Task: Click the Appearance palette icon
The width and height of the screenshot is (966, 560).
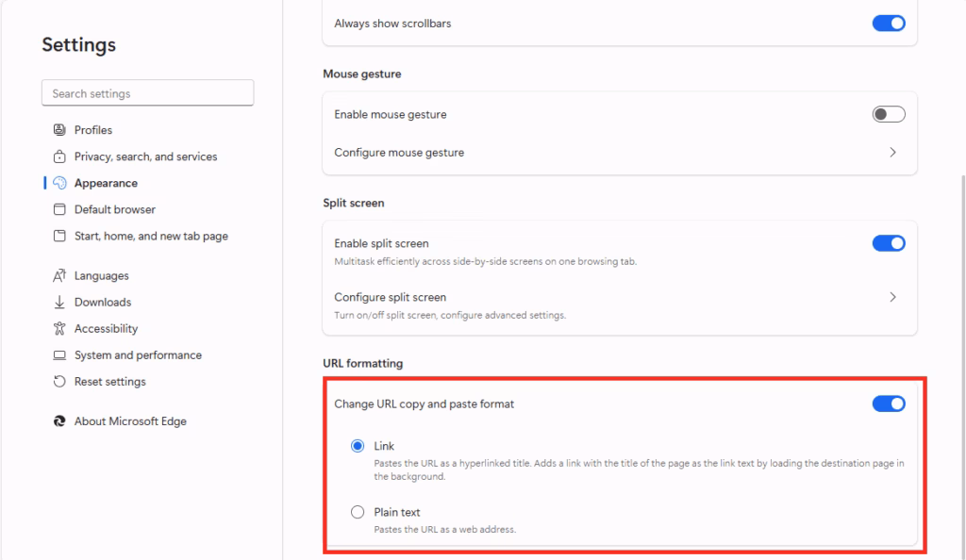Action: [59, 183]
